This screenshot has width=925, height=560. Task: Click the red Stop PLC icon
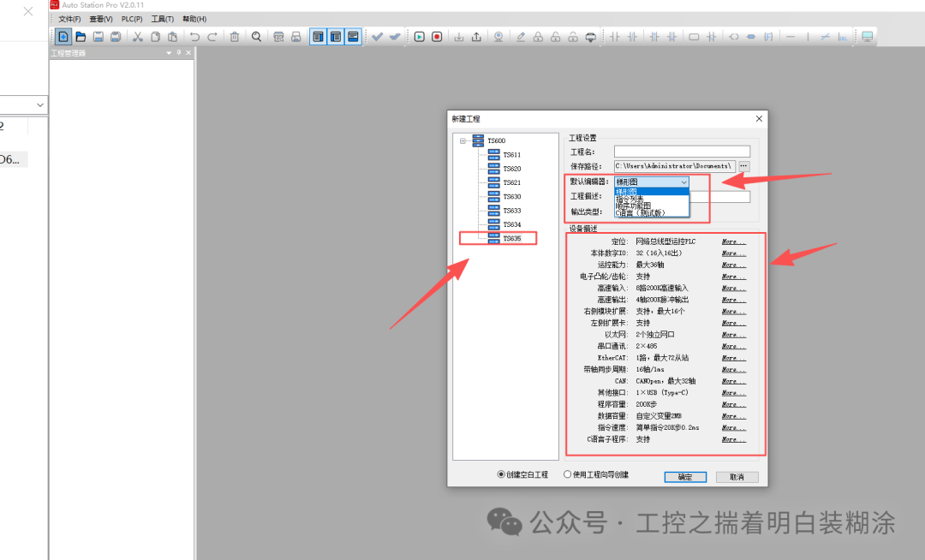[x=437, y=37]
